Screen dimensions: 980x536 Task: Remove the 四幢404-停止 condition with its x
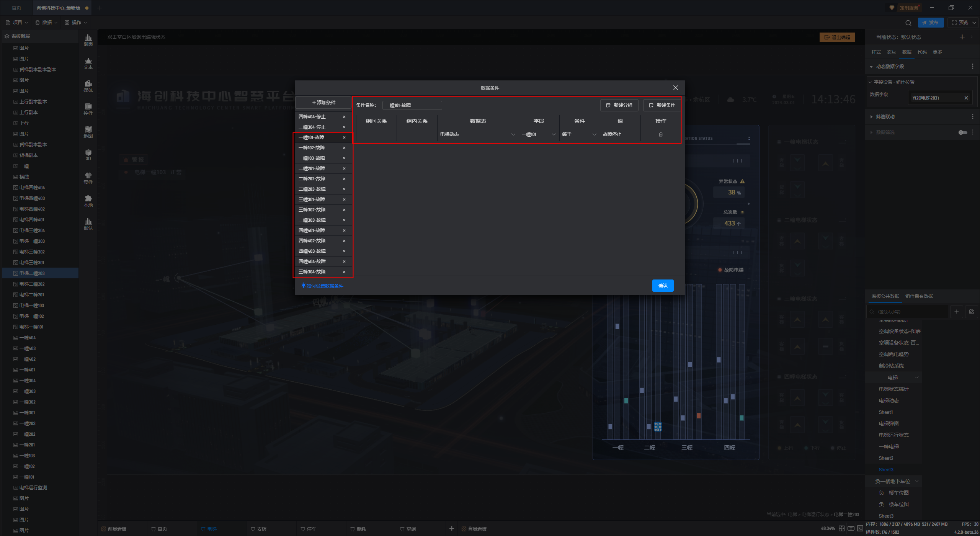344,117
